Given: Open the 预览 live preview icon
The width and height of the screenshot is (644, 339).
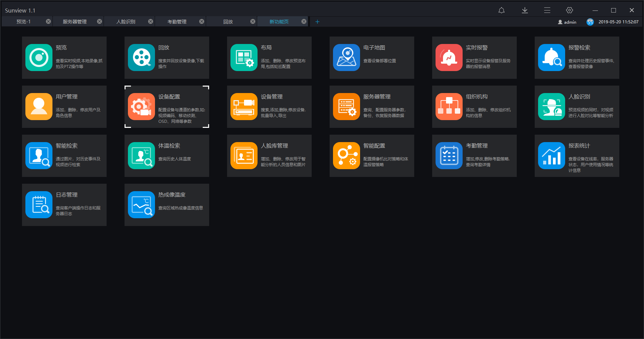Looking at the screenshot, I should pyautogui.click(x=39, y=58).
